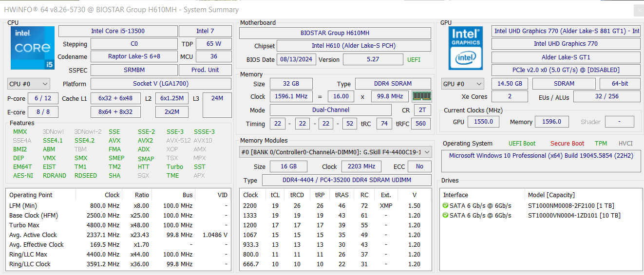Click the DDR4-4404 / PC4-35200 module type field
644x275 pixels.
(346, 180)
